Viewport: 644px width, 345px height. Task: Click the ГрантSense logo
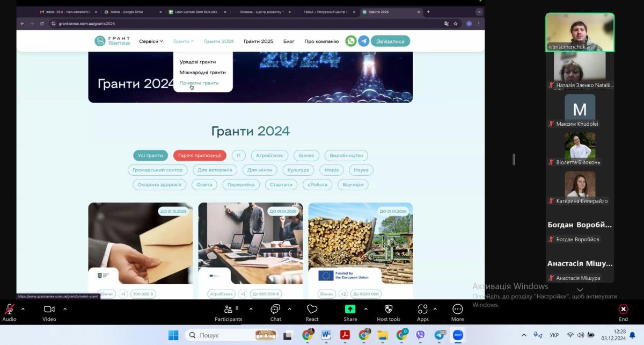coord(112,41)
